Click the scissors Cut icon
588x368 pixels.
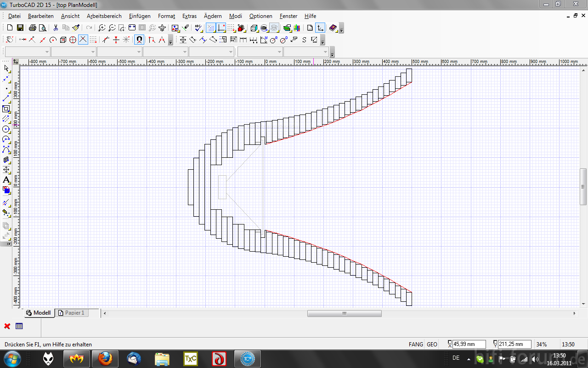pos(56,28)
